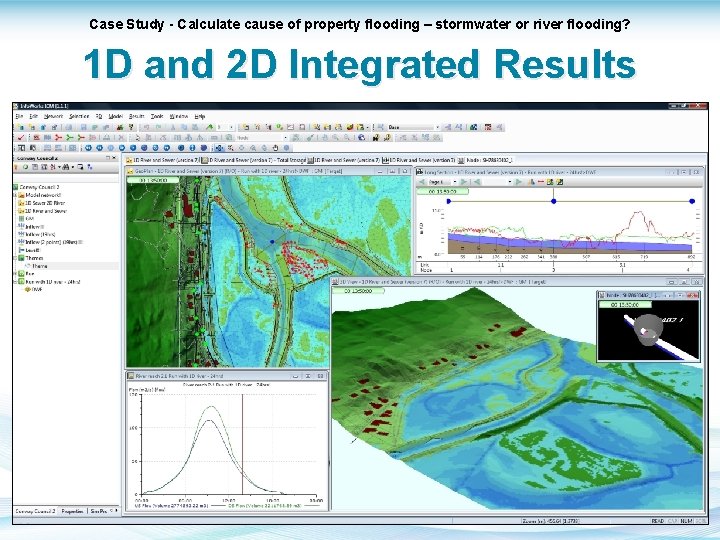Click the red line icon in Long Section toolbar
This screenshot has height=540, width=720.
pyautogui.click(x=541, y=182)
